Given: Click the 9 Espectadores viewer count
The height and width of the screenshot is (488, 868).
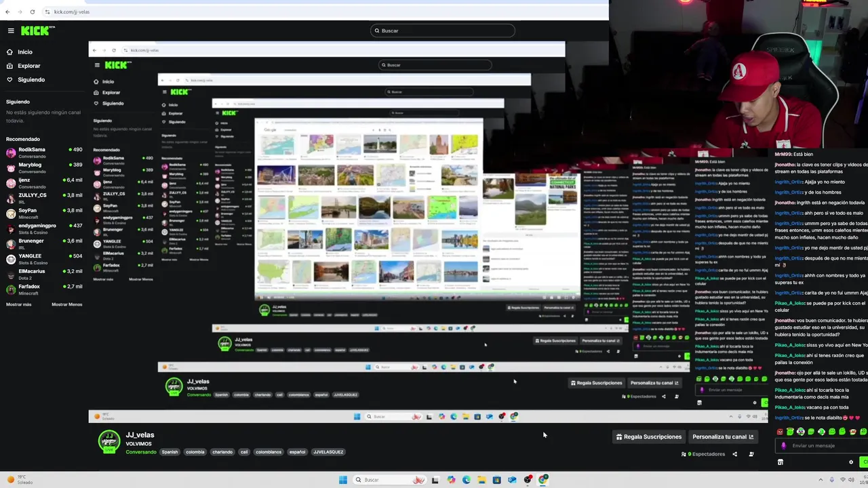Looking at the screenshot, I should coord(703,454).
